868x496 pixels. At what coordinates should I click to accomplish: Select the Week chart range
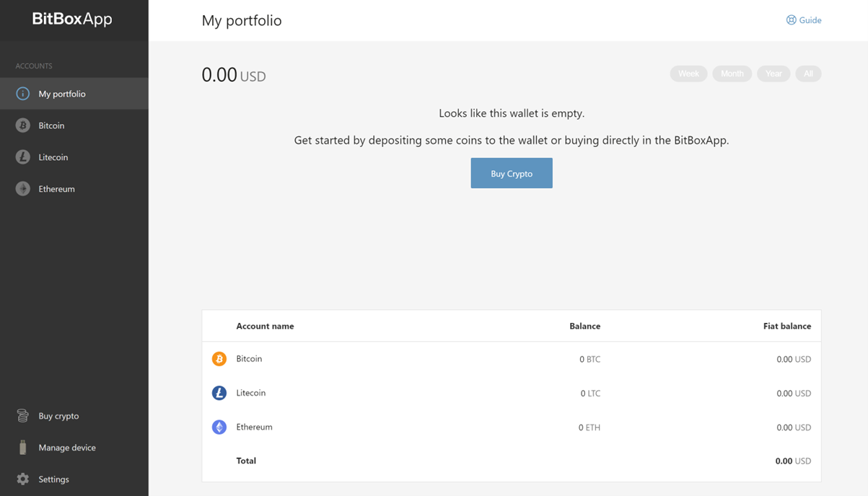click(688, 74)
